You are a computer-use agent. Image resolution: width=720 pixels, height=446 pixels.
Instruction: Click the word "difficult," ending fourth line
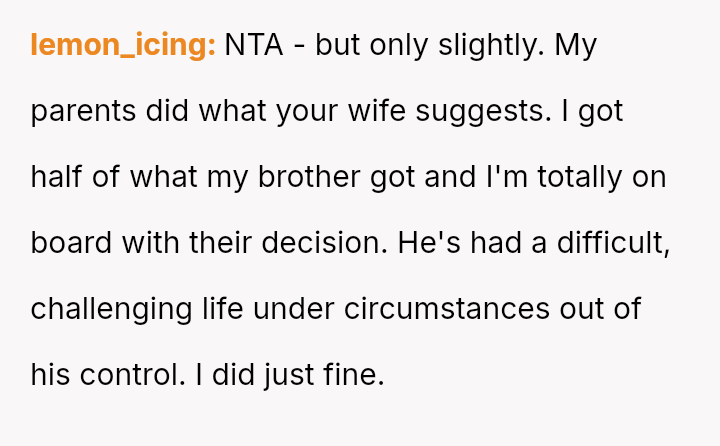[613, 243]
